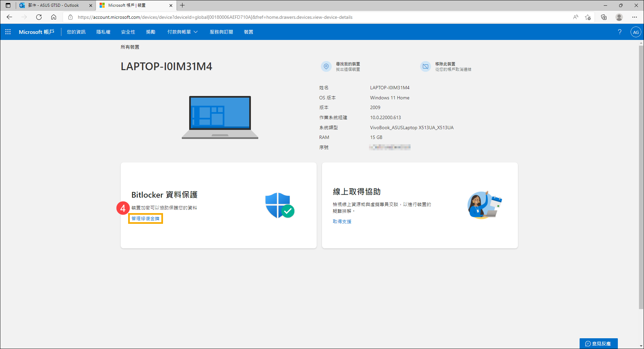Screen dimensions: 644x349
Task: Switch to the 安全性 menu item
Action: point(128,32)
